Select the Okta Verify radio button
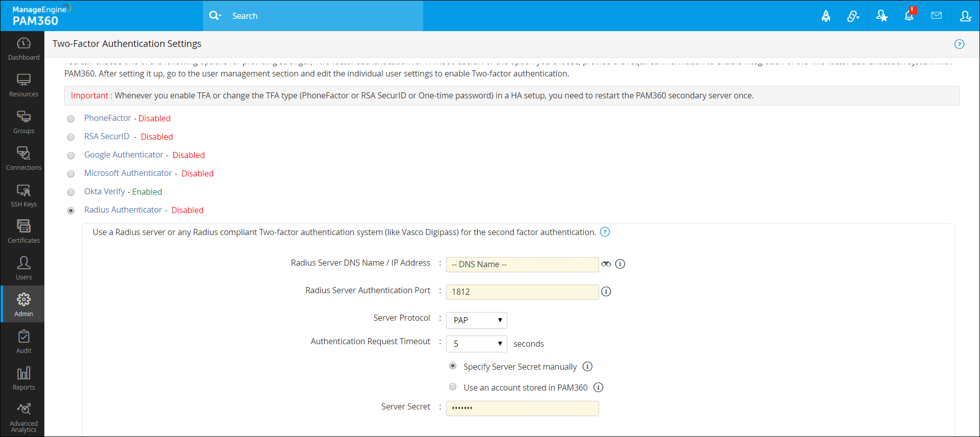 (x=71, y=192)
